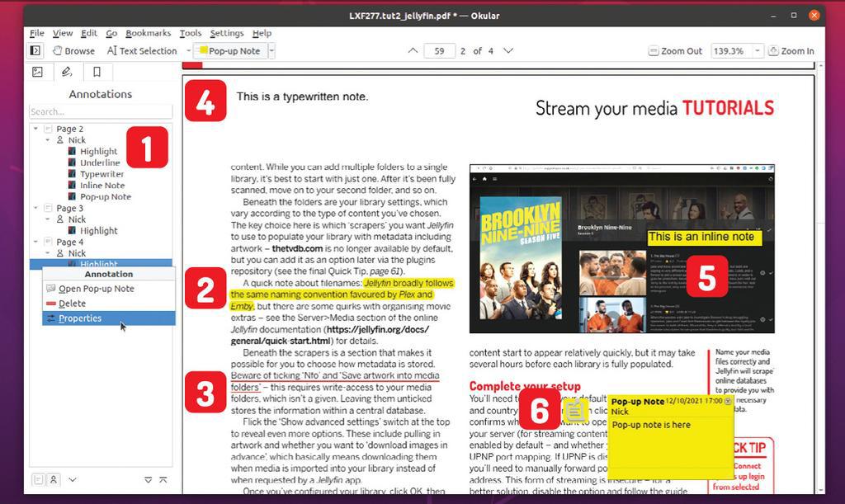Open the Go menu
This screenshot has width=845, height=504.
[x=111, y=33]
